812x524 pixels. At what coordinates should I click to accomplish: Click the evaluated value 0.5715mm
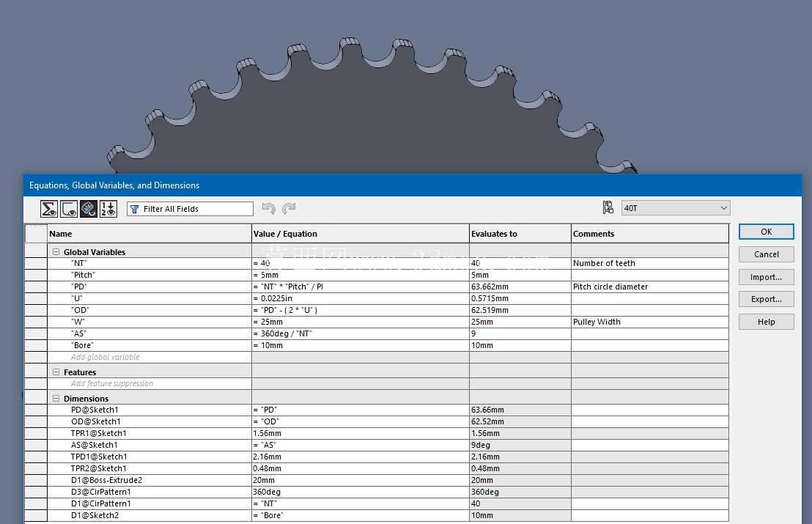(490, 298)
